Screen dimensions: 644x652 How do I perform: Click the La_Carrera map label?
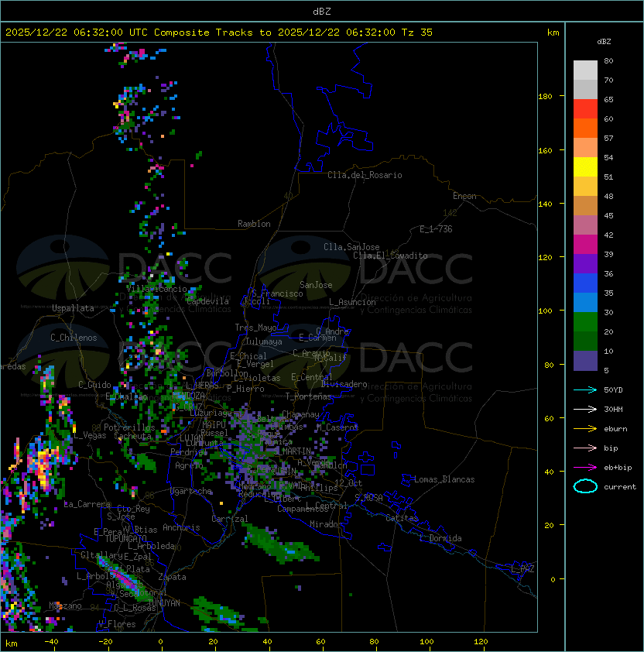[87, 504]
